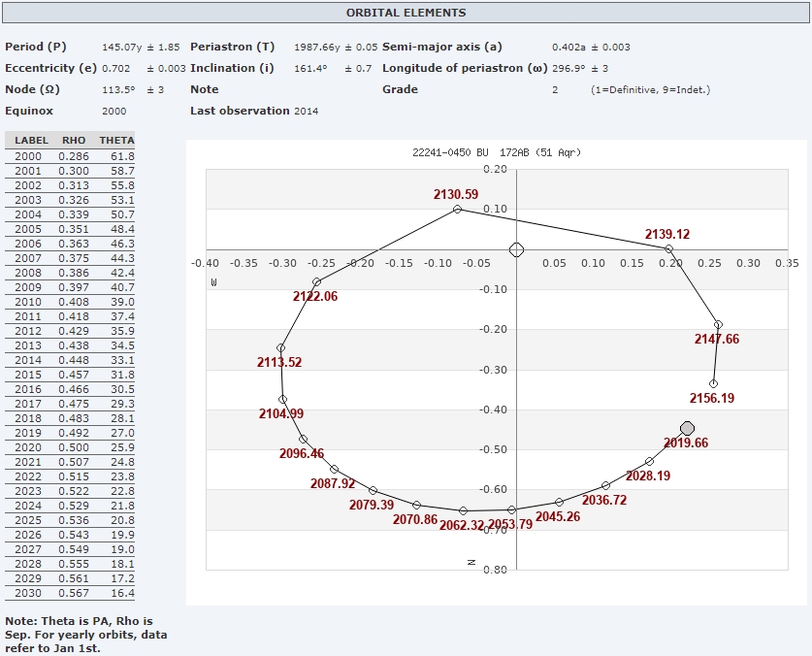The image size is (812, 656).
Task: Click the LABEL column header
Action: click(x=31, y=141)
